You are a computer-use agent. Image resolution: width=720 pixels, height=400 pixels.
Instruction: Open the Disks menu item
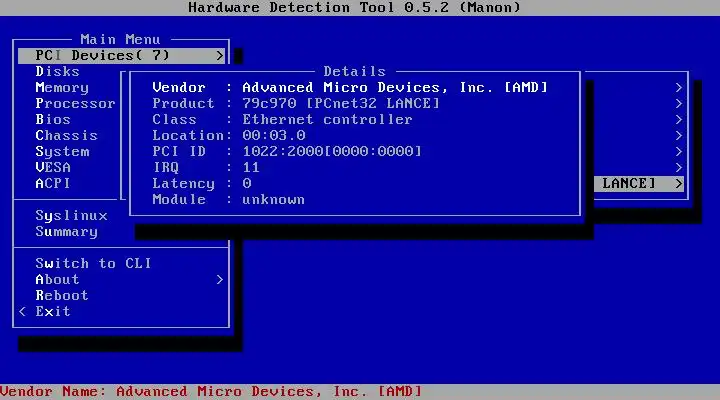(57, 72)
